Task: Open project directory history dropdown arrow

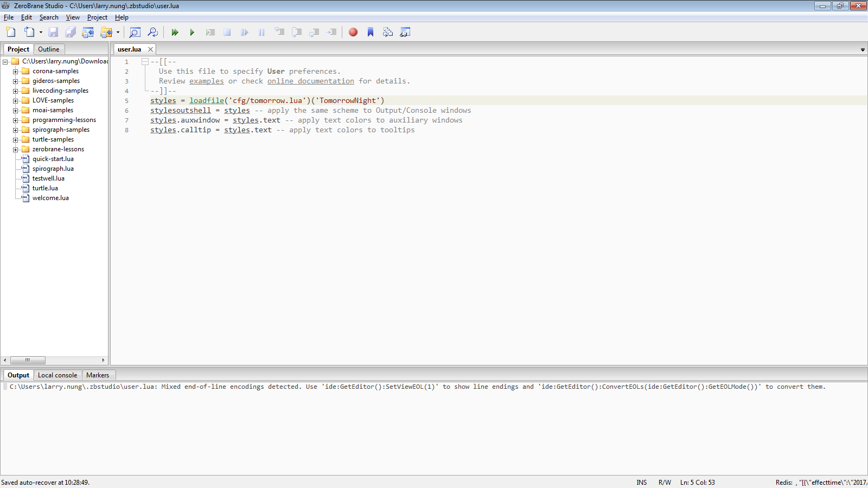Action: [x=118, y=32]
